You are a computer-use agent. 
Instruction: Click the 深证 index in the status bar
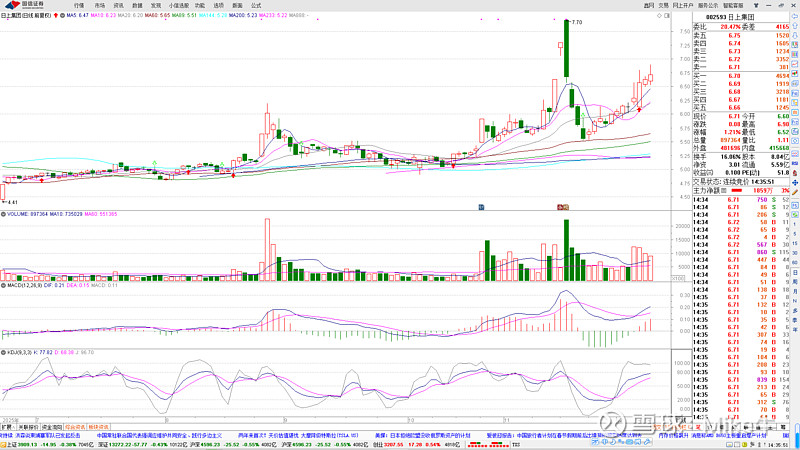(143, 445)
